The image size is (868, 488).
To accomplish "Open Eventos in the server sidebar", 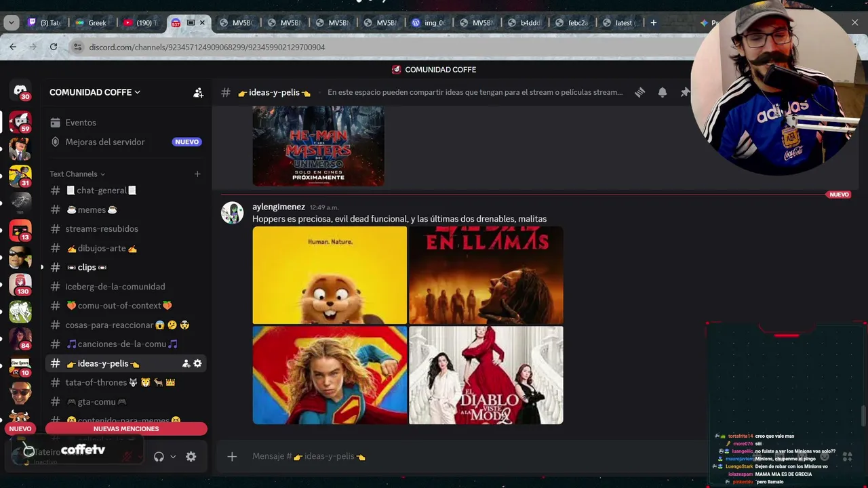I will point(126,123).
